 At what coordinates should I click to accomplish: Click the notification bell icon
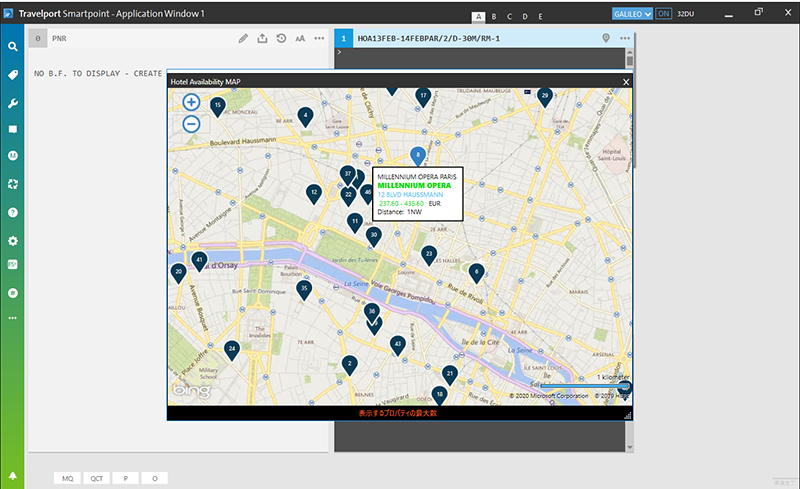click(x=13, y=475)
